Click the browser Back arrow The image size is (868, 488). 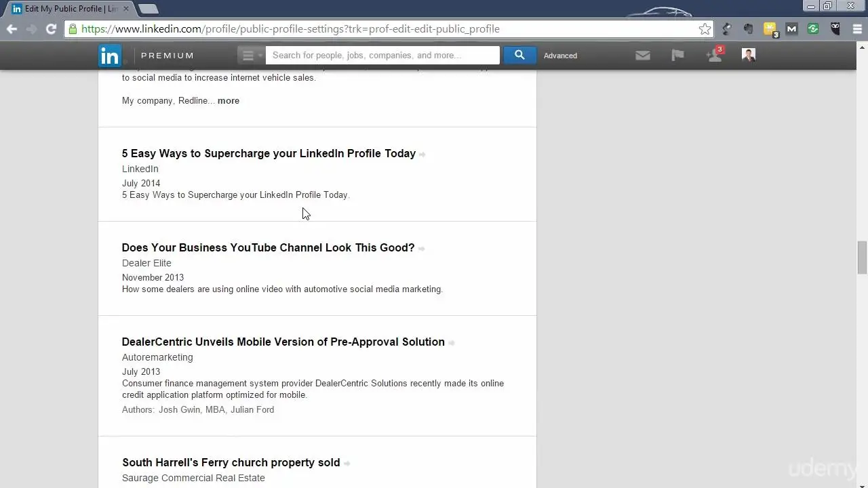click(12, 28)
